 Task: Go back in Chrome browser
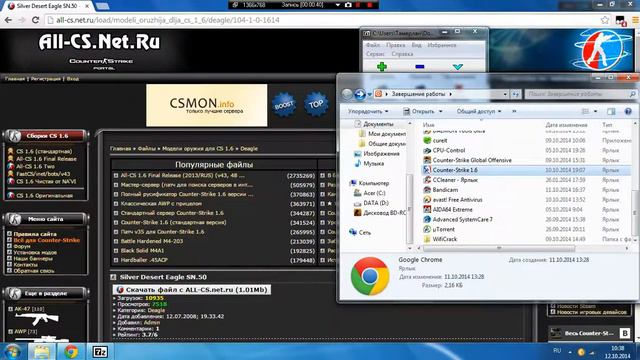coord(9,20)
